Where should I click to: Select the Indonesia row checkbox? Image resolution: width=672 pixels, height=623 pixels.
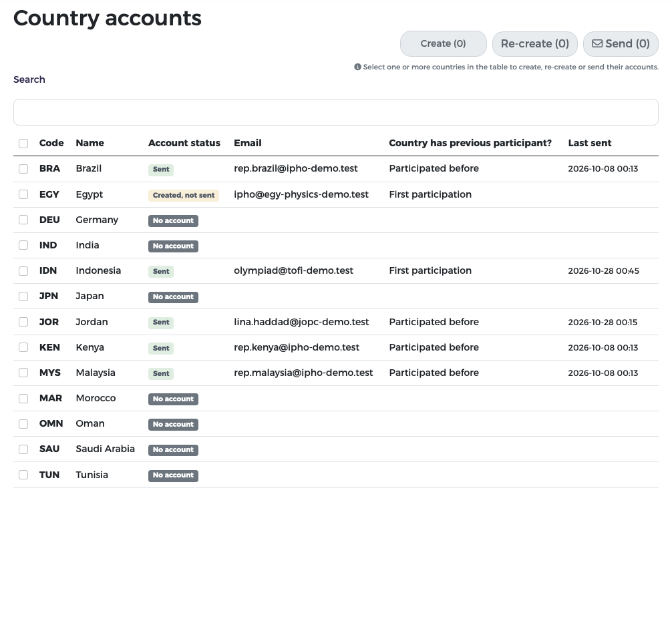pos(23,271)
